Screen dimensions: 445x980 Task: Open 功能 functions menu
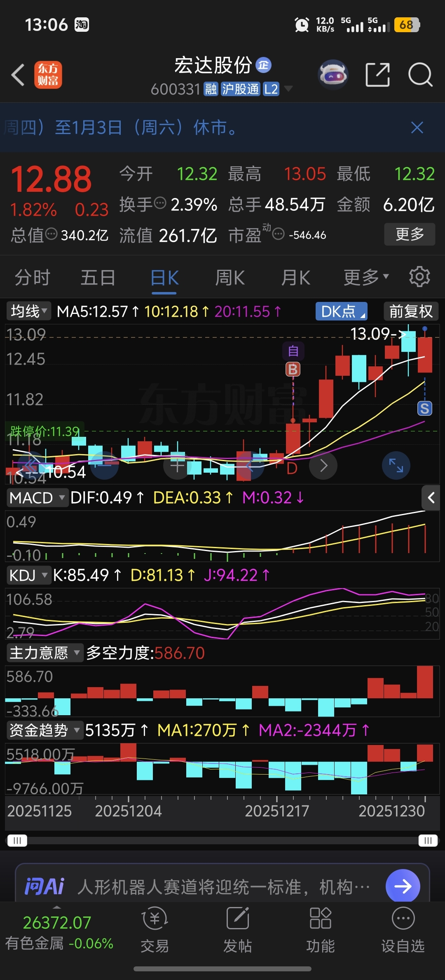click(321, 931)
